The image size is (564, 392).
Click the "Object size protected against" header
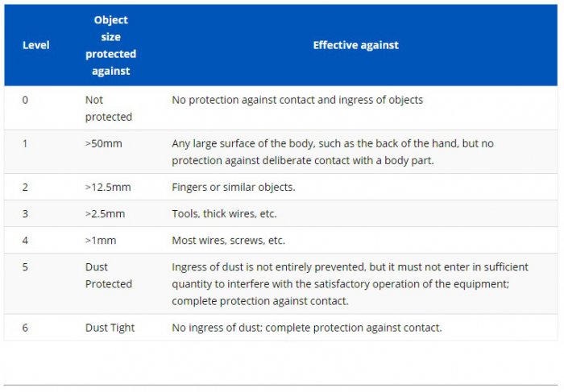[x=110, y=45]
